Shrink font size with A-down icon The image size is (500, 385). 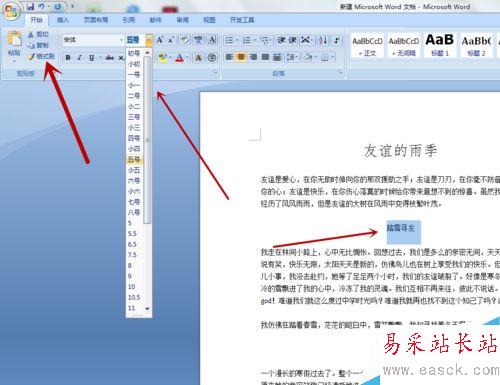(171, 40)
